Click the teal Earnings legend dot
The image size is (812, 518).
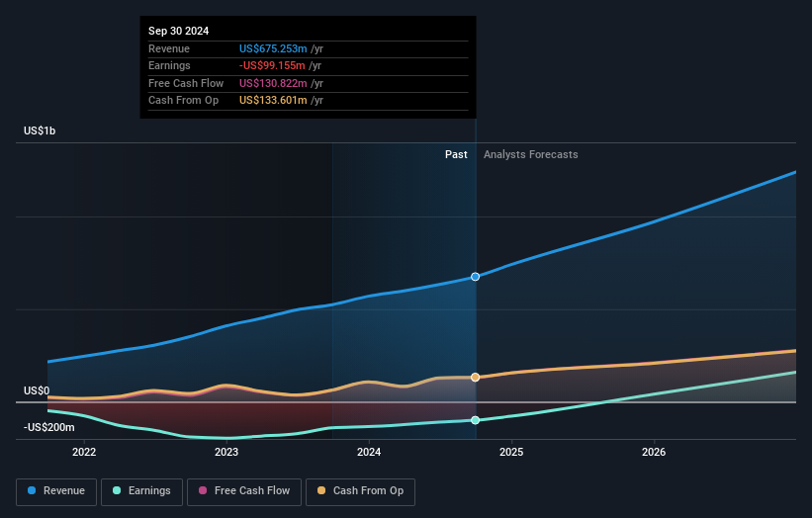click(117, 490)
